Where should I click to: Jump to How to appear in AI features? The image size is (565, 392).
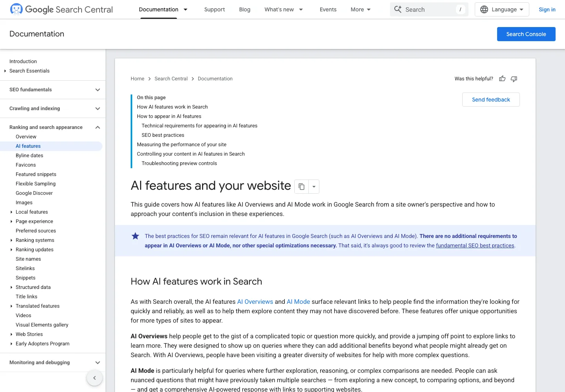169,116
